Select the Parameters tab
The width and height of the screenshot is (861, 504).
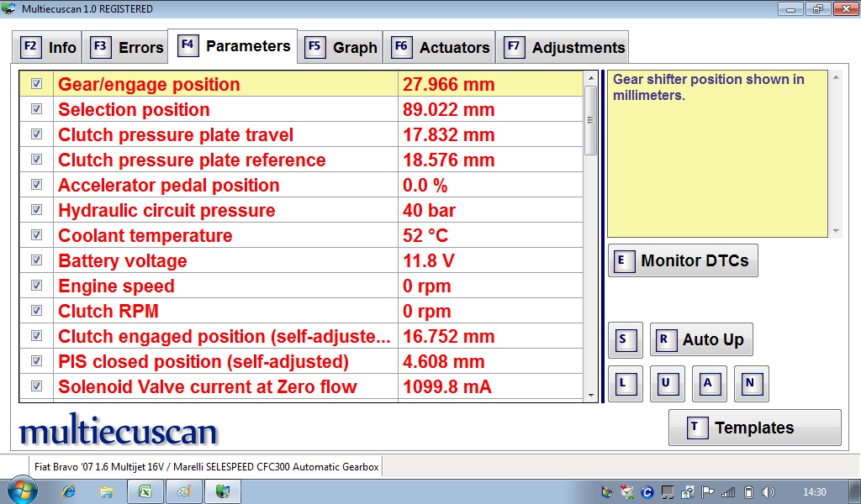click(x=233, y=46)
